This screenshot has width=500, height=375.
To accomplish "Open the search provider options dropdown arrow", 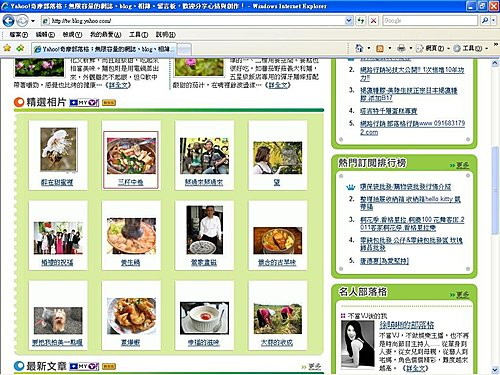I will 493,21.
